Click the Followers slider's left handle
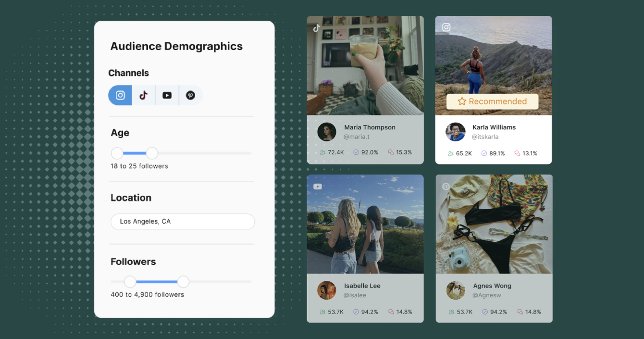Screen dimensions: 644x339 [x=130, y=282]
